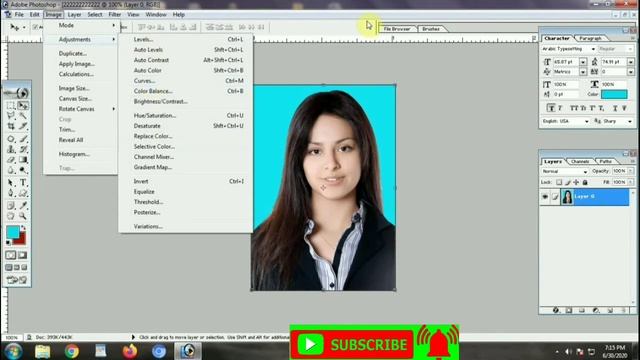Open the leading dropdown arrow
Viewport: 640px width, 360px height.
point(631,62)
